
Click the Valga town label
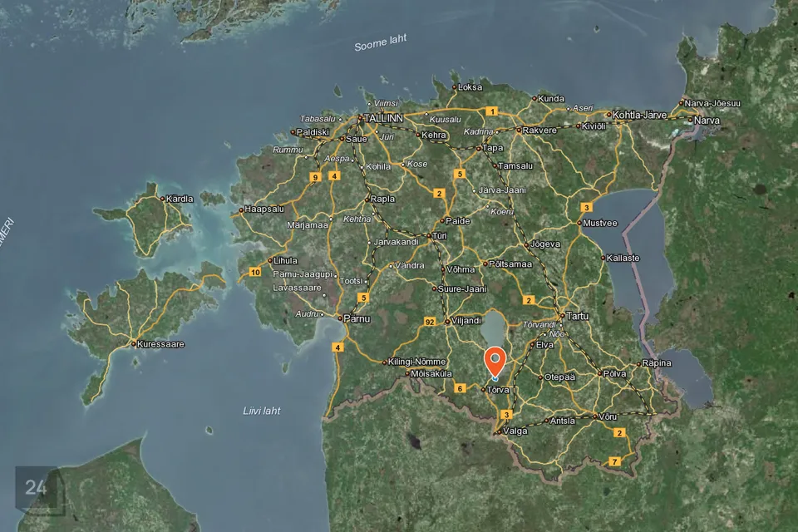click(x=515, y=431)
